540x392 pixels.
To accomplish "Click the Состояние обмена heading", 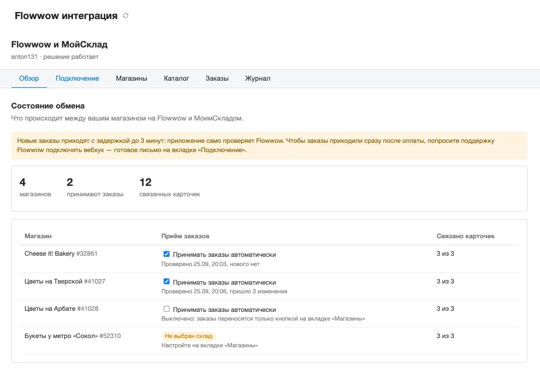I will click(48, 106).
